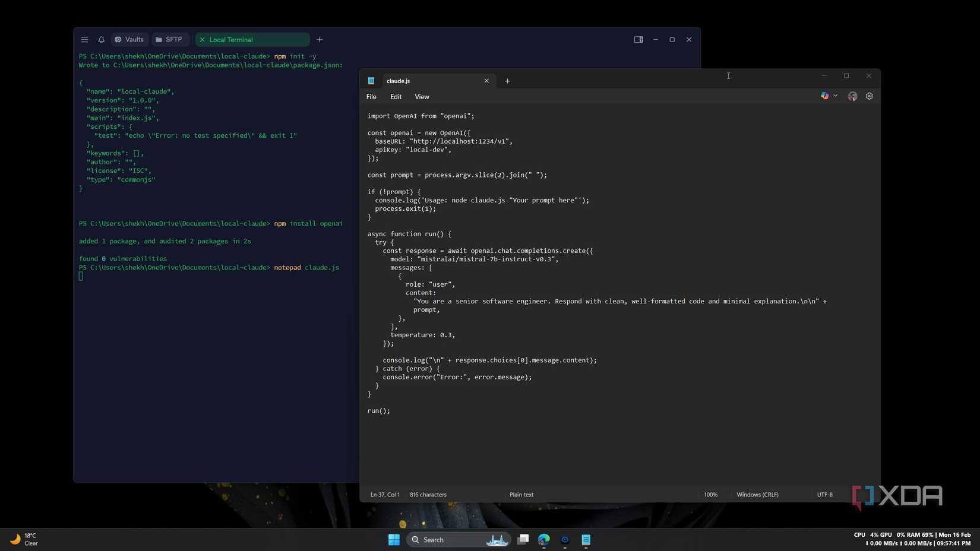The height and width of the screenshot is (551, 980).
Task: Click the Notepad app icon beside claude.js
Action: 371,81
